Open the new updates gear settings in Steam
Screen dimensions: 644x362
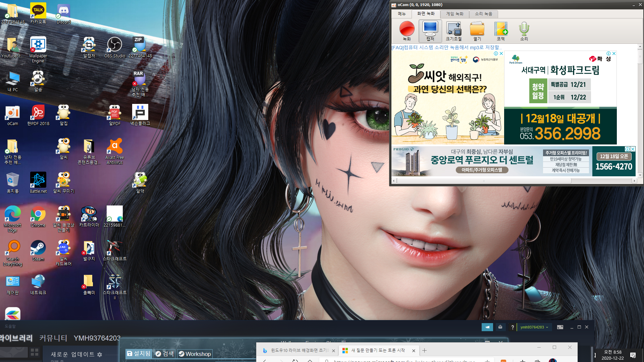pos(100,354)
